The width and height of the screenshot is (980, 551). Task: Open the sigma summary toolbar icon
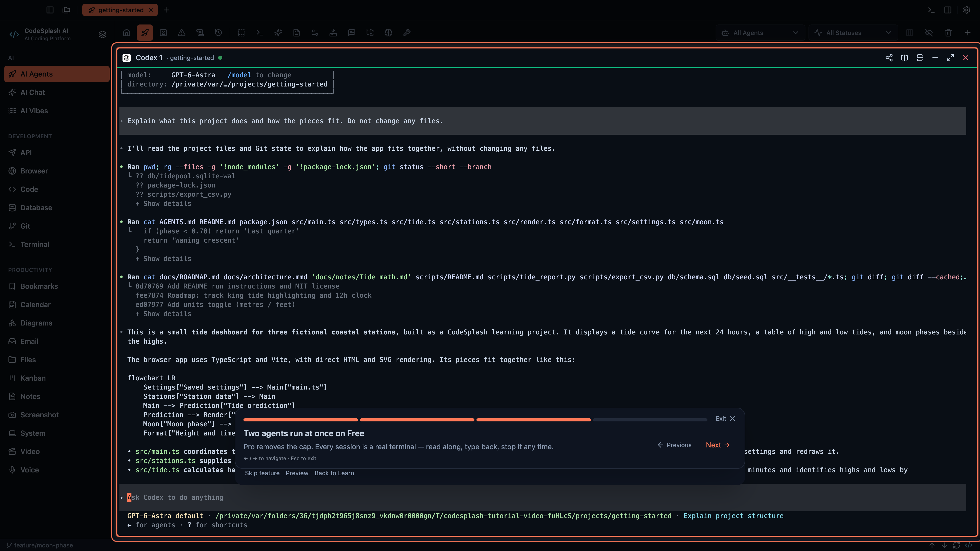(x=163, y=33)
